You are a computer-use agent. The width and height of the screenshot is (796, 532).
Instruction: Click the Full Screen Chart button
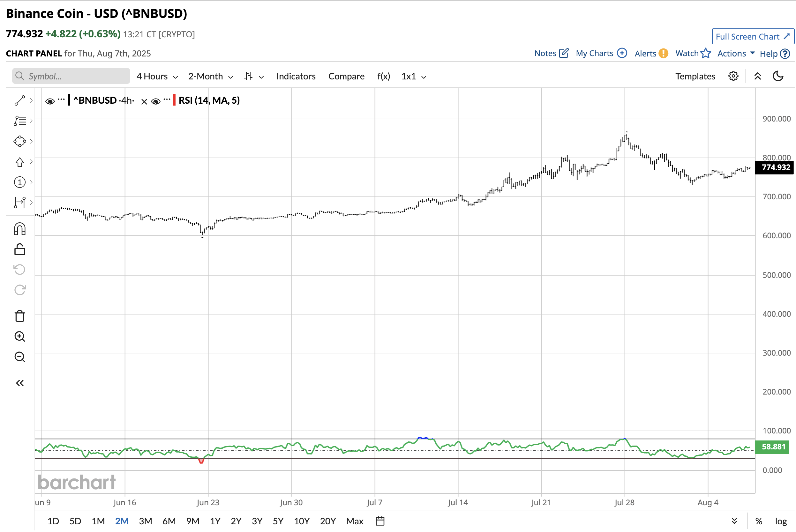(753, 37)
